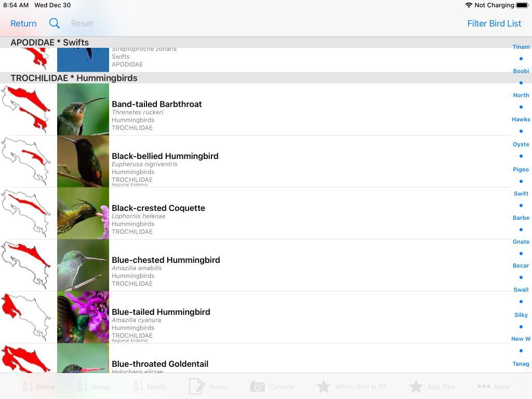Jump to Swift section via side index
The image size is (532, 399).
click(x=521, y=193)
